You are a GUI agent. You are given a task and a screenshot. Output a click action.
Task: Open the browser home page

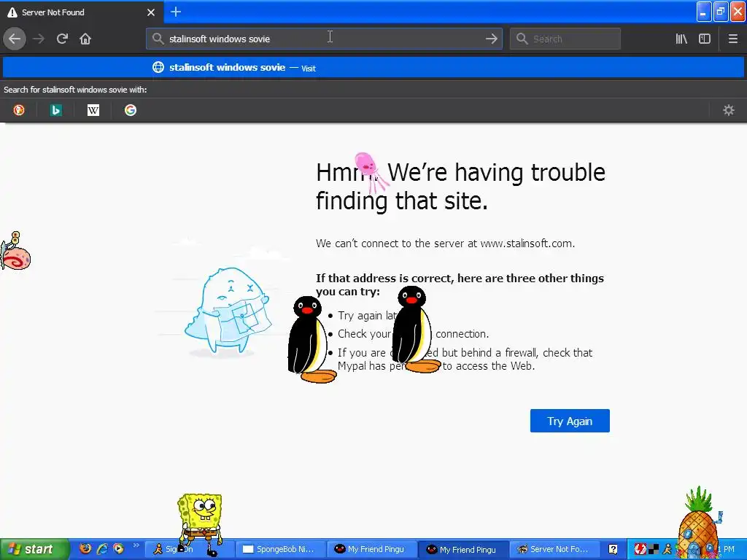[x=85, y=39]
